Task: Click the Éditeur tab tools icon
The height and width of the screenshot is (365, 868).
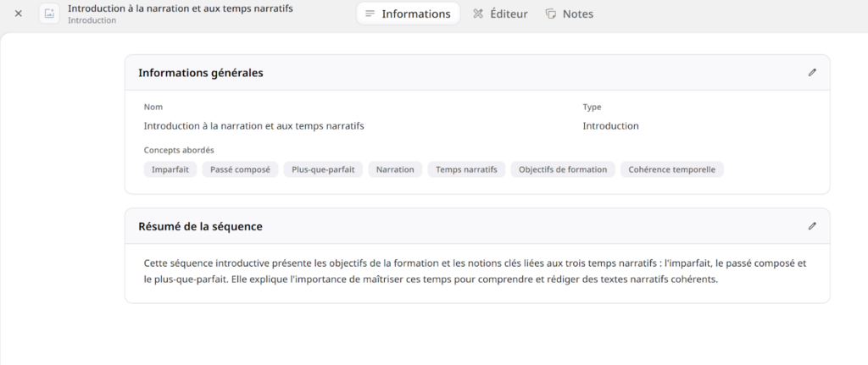Action: pyautogui.click(x=478, y=14)
